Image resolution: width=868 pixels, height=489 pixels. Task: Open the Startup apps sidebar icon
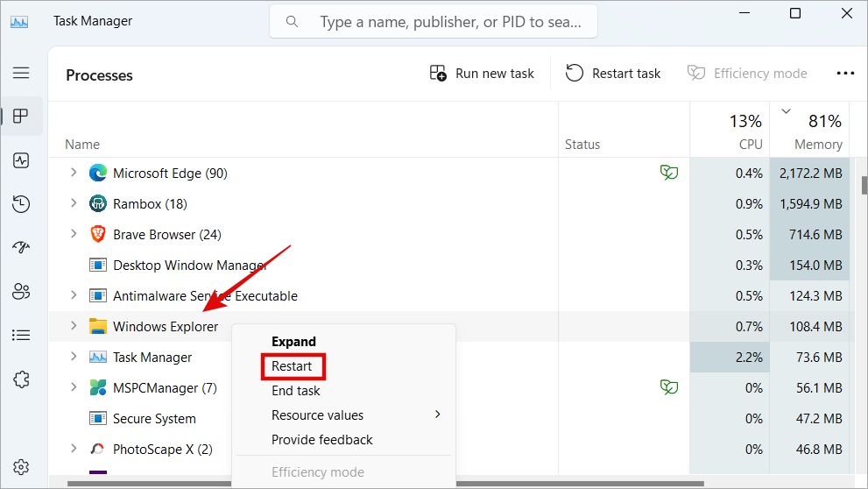21,247
